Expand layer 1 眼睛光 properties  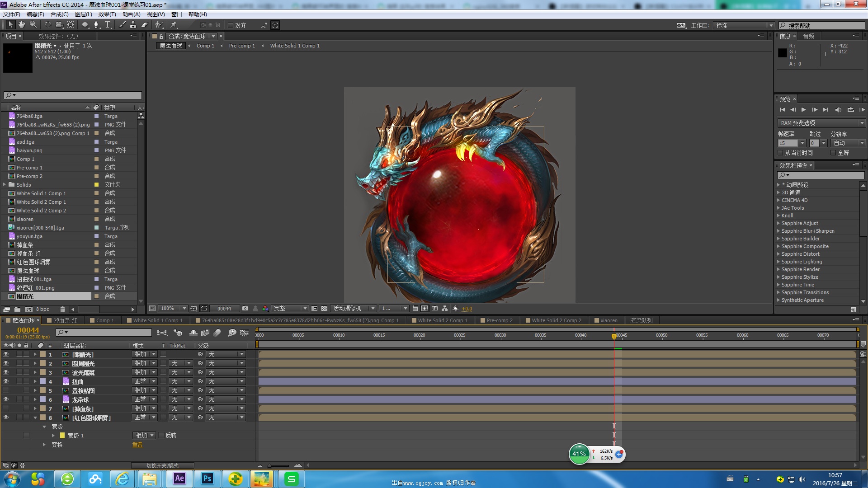[x=35, y=355]
